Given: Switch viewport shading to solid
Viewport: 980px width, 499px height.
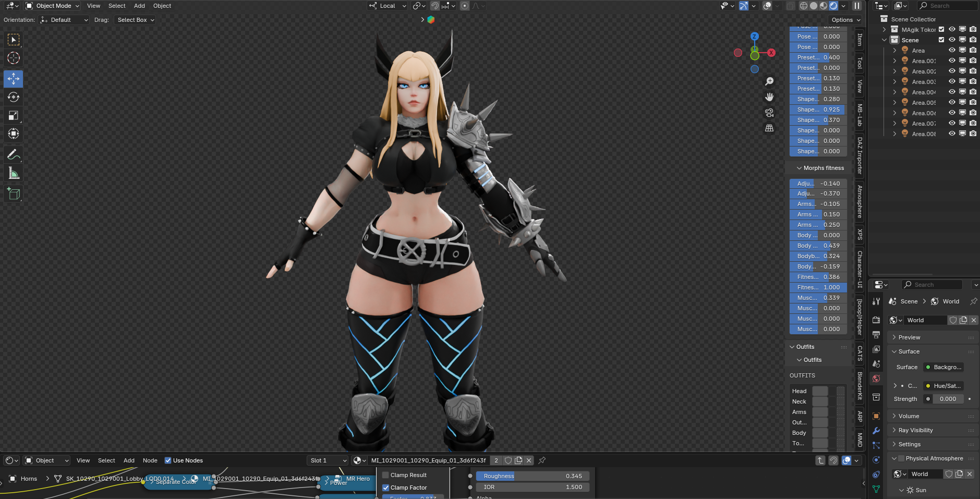Looking at the screenshot, I should pos(814,6).
